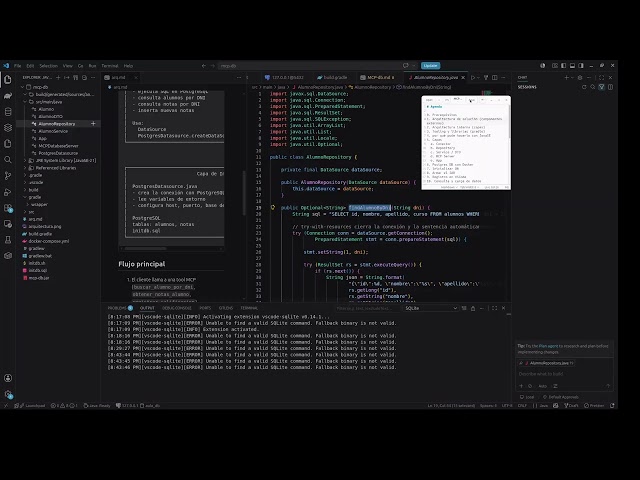Lock the Output panel scroll

473,308
